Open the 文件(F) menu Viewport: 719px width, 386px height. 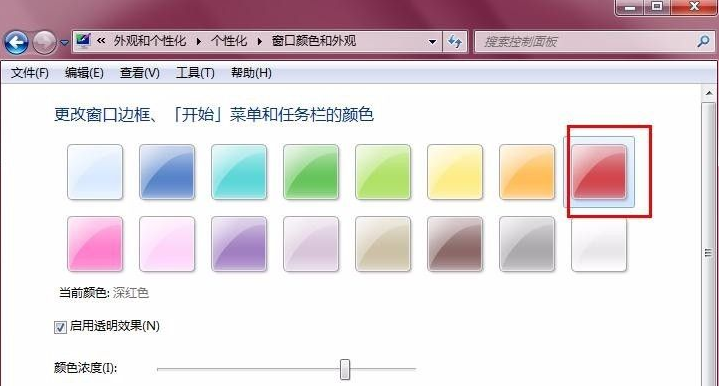click(30, 73)
